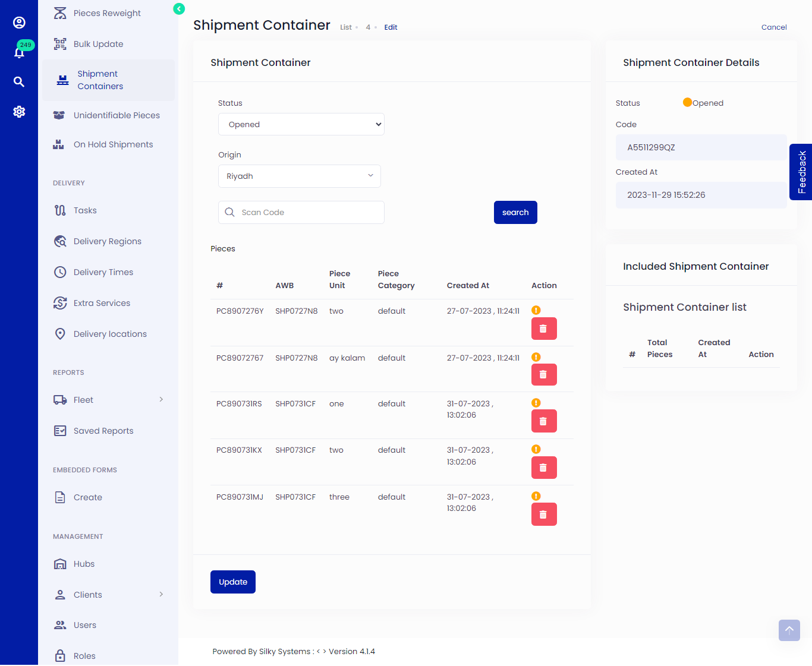812x666 pixels.
Task: Open the search magnifier in left rail
Action: point(19,82)
